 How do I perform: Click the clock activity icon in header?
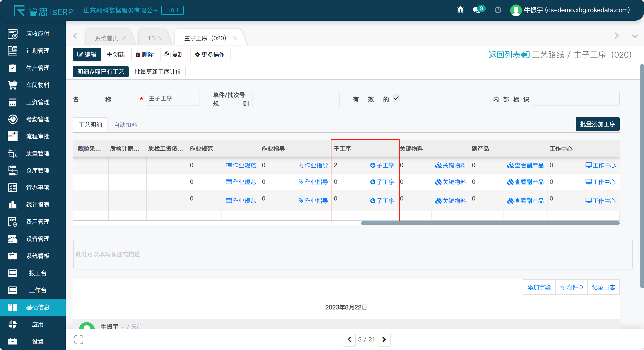(498, 10)
